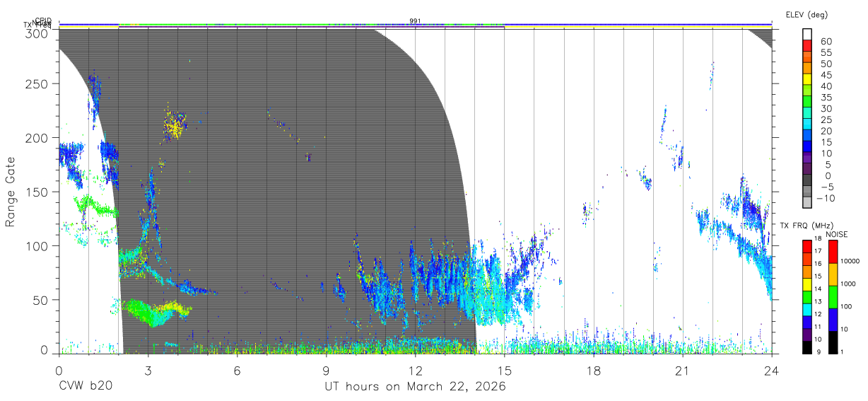Click the '11' label on TX FRQ scale
Image resolution: width=868 pixels, height=401 pixels.
click(x=816, y=327)
